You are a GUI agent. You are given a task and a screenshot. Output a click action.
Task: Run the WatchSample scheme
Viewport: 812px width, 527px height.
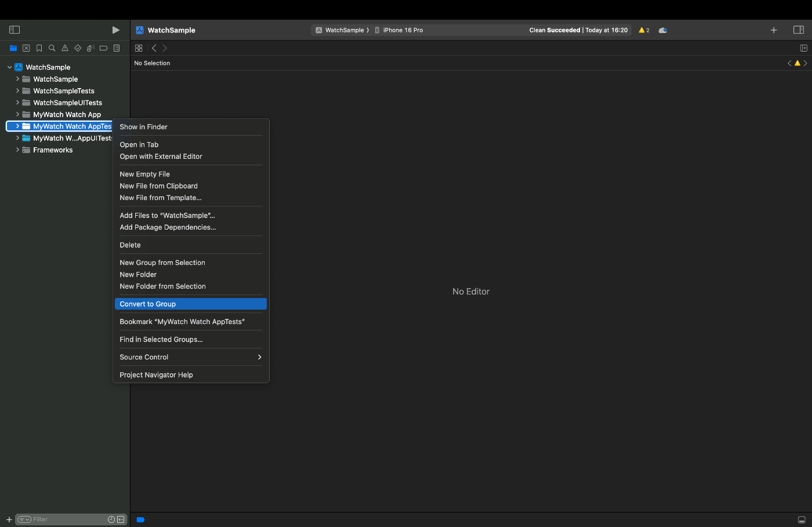pos(115,30)
